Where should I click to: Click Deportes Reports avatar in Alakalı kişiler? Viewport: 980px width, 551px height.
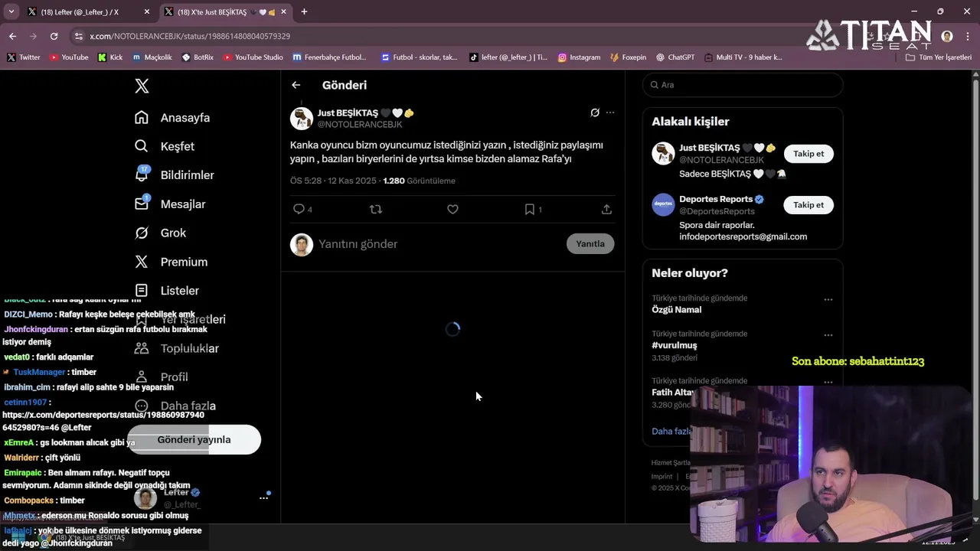pyautogui.click(x=663, y=205)
